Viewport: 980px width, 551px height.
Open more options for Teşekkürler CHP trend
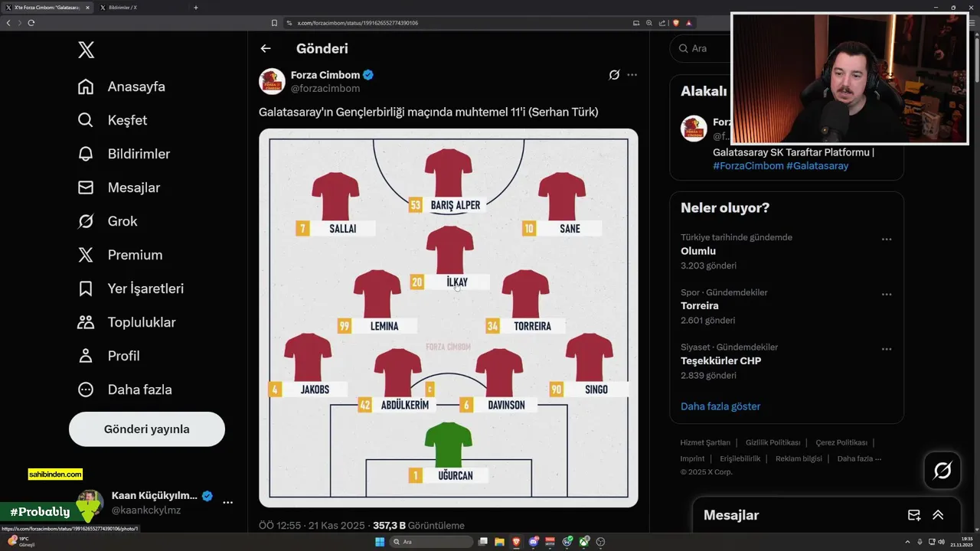click(887, 349)
